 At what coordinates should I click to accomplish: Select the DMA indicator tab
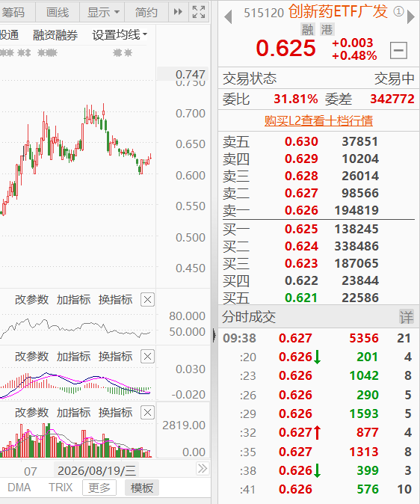pos(19,488)
